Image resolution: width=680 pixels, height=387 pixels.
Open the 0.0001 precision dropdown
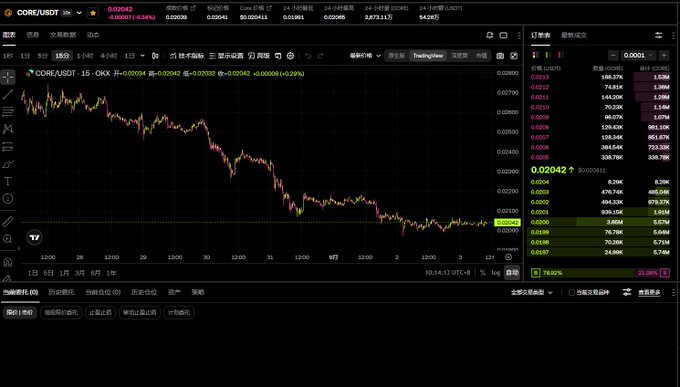click(x=638, y=55)
